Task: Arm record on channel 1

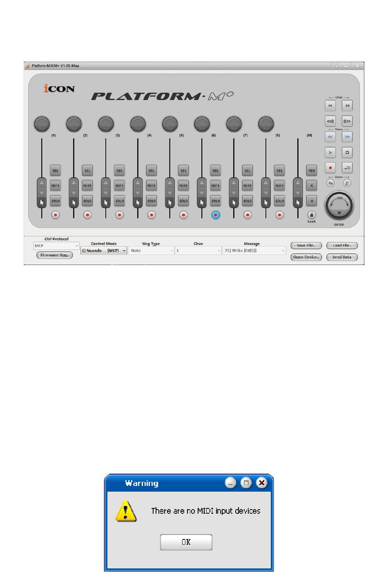Action: point(56,215)
